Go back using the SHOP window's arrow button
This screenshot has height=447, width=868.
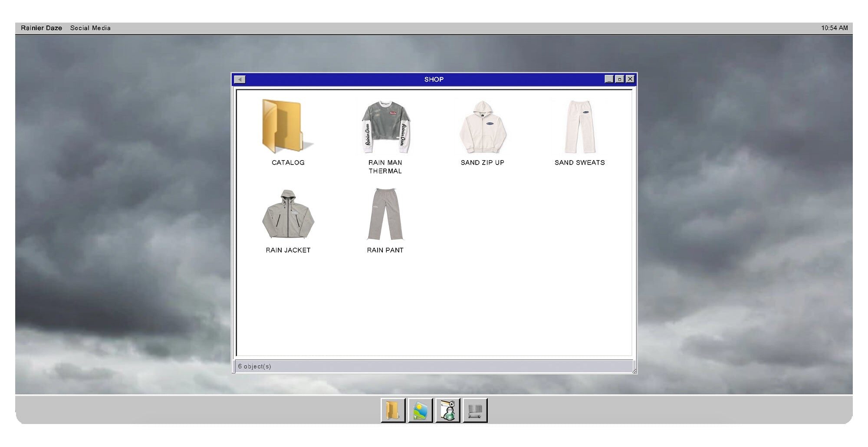(x=240, y=79)
